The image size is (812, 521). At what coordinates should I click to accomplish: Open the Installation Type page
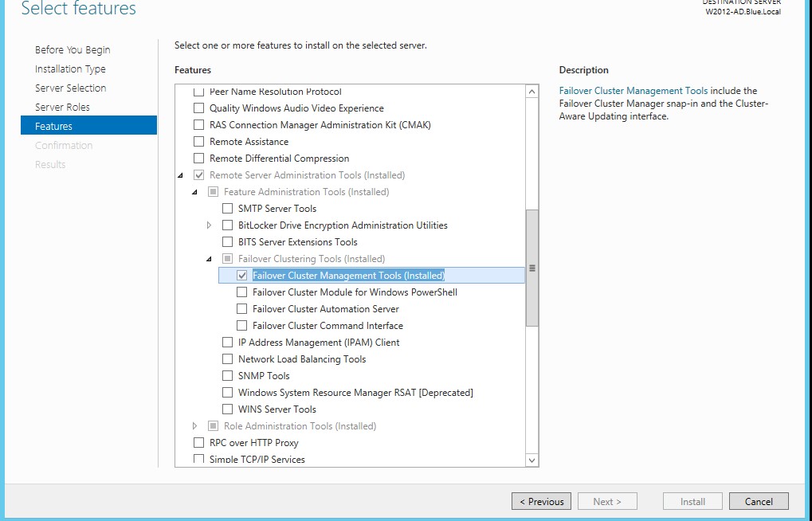[69, 69]
